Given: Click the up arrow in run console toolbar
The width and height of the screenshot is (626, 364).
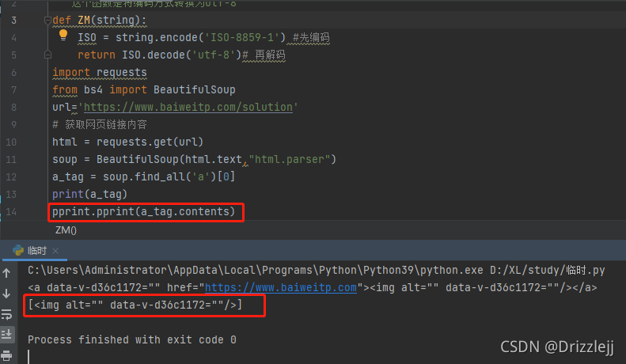Looking at the screenshot, I should tap(7, 273).
